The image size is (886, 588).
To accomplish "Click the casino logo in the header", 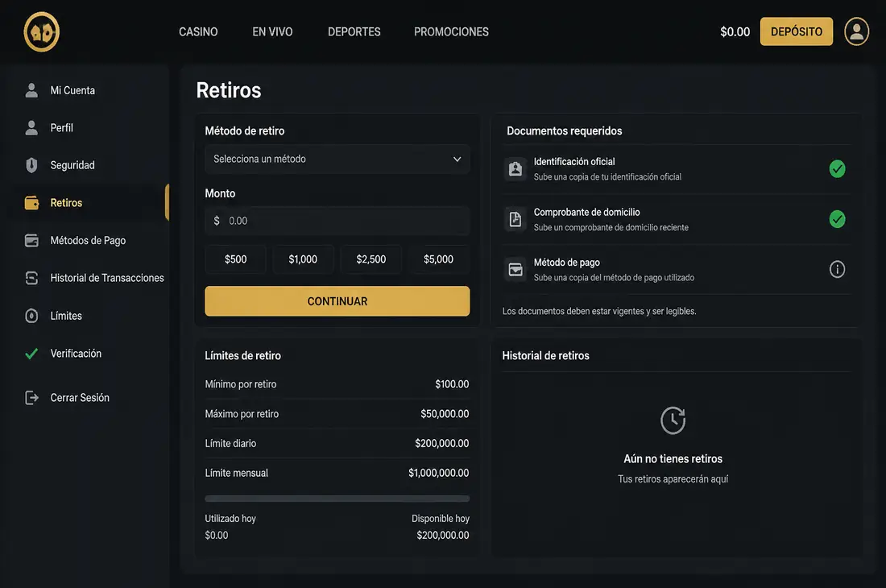I will (x=42, y=31).
